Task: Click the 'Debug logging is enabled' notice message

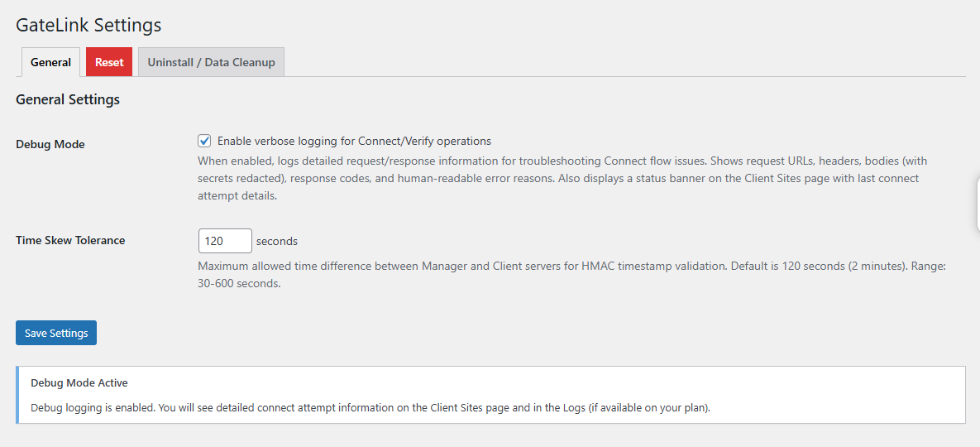Action: pyautogui.click(x=370, y=408)
